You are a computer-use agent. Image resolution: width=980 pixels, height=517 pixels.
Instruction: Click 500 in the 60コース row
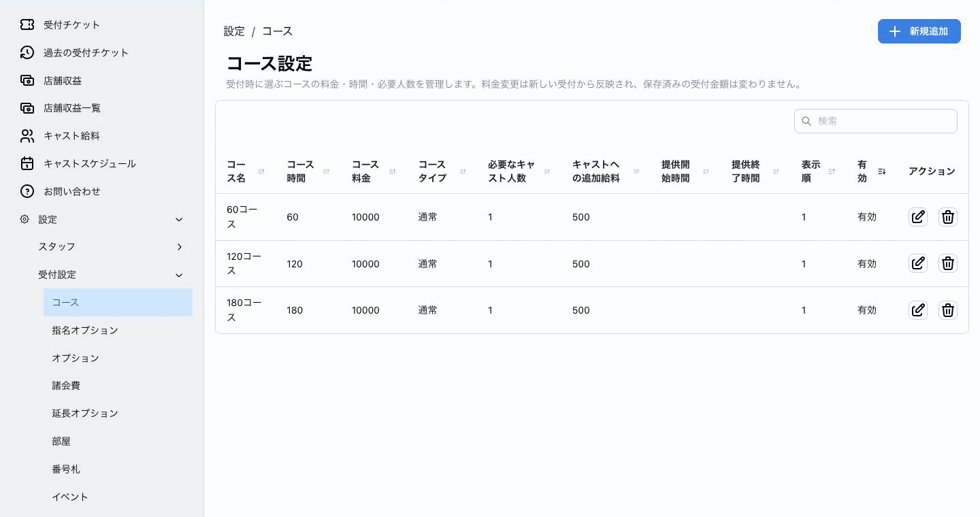(x=581, y=217)
